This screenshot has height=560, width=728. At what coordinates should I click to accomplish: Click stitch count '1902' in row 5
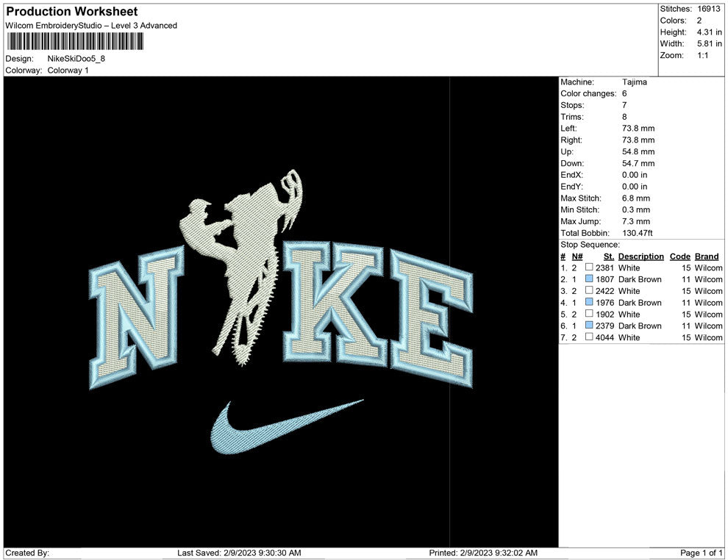(x=605, y=314)
